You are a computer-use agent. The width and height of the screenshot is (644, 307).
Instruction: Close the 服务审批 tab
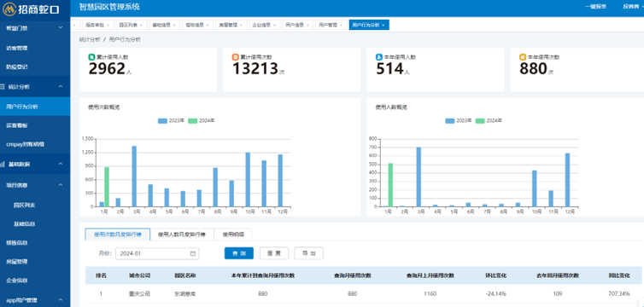tap(108, 25)
